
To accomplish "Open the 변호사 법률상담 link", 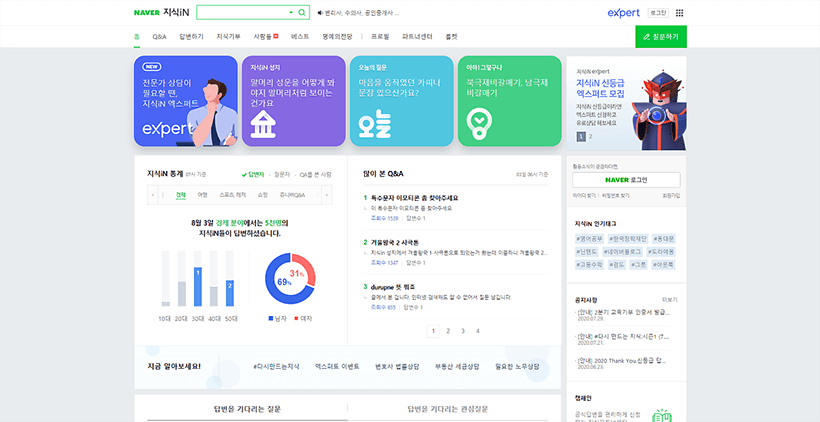I will point(397,367).
